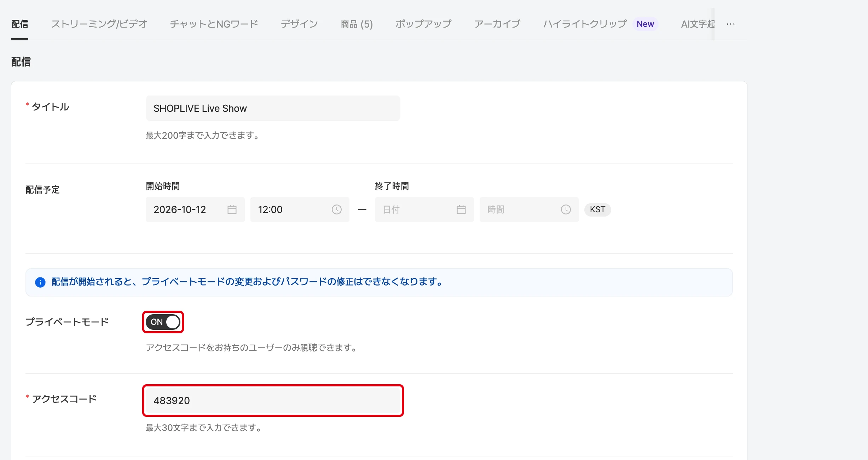
Task: Click the blue notice text about private mode changes
Action: pyautogui.click(x=248, y=282)
